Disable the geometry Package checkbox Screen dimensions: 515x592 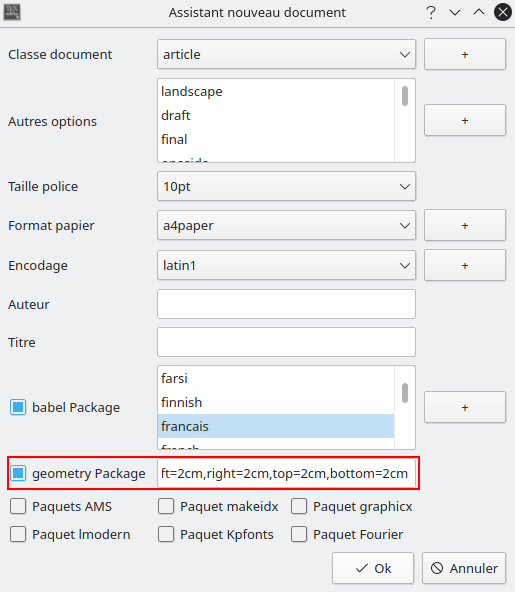pos(18,473)
